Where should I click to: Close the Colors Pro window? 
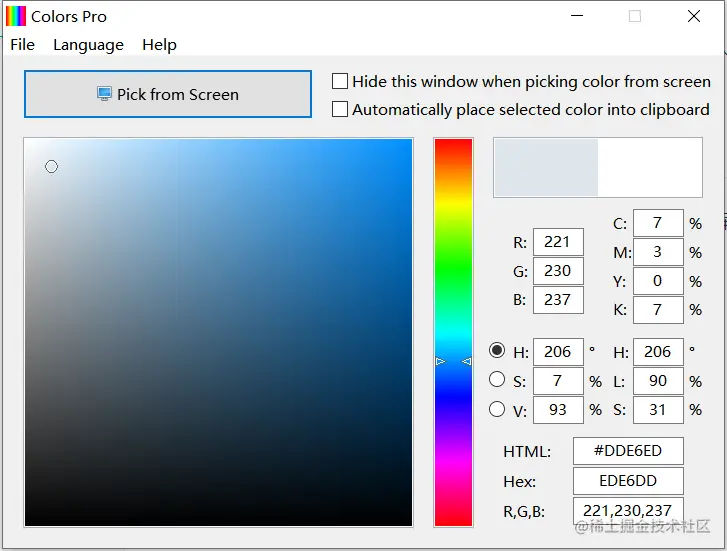[x=694, y=16]
